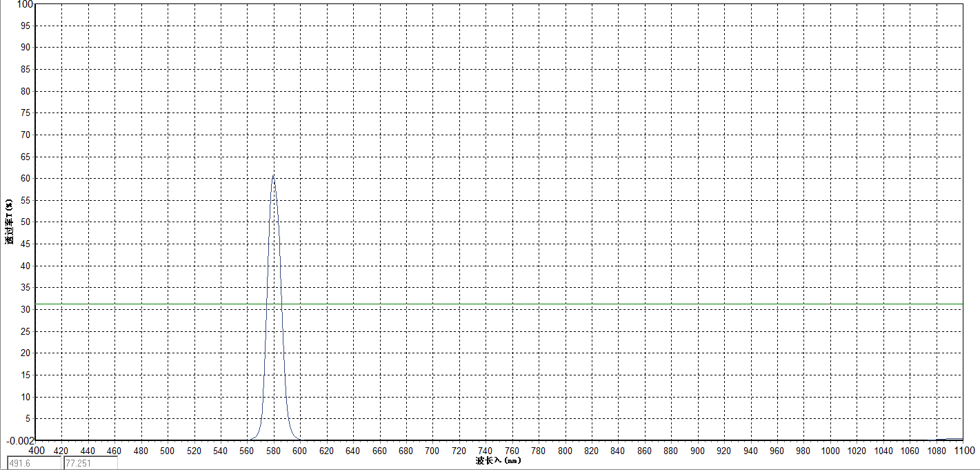
Task: Click the 800 label on the wavelength axis
Action: 565,451
